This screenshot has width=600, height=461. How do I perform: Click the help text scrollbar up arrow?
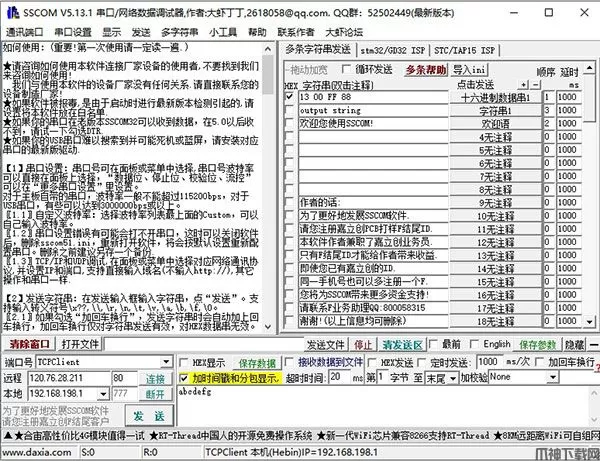tap(268, 49)
